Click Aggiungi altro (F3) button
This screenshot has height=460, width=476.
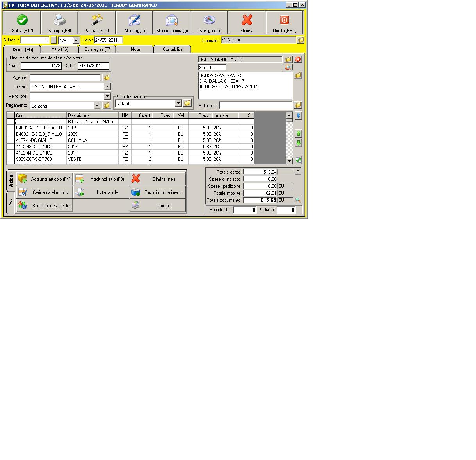point(101,179)
